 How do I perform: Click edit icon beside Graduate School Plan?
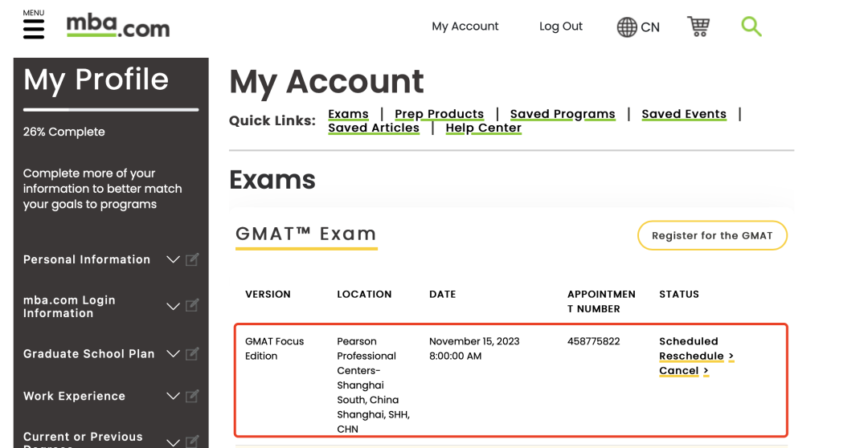(x=192, y=354)
